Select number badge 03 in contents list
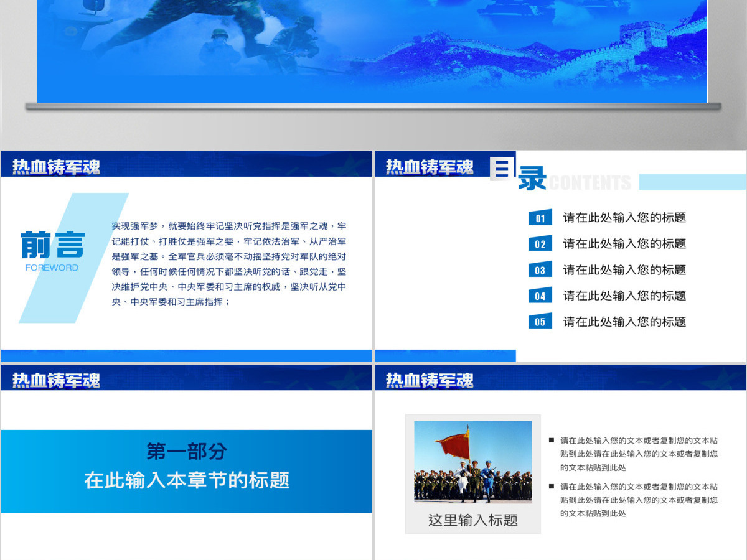 click(x=540, y=270)
